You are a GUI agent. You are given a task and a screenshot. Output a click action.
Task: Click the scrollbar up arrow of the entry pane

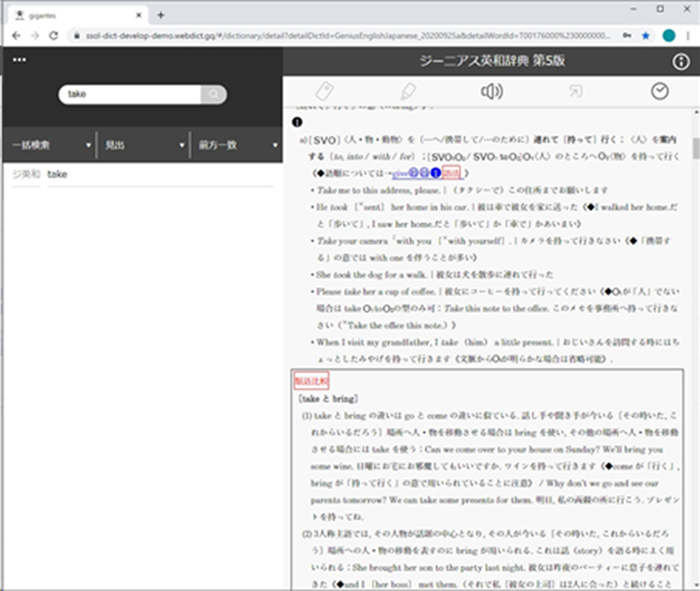point(695,112)
